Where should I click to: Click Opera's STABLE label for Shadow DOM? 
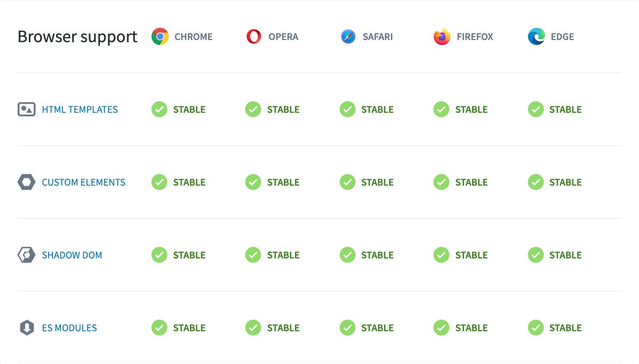tap(283, 255)
